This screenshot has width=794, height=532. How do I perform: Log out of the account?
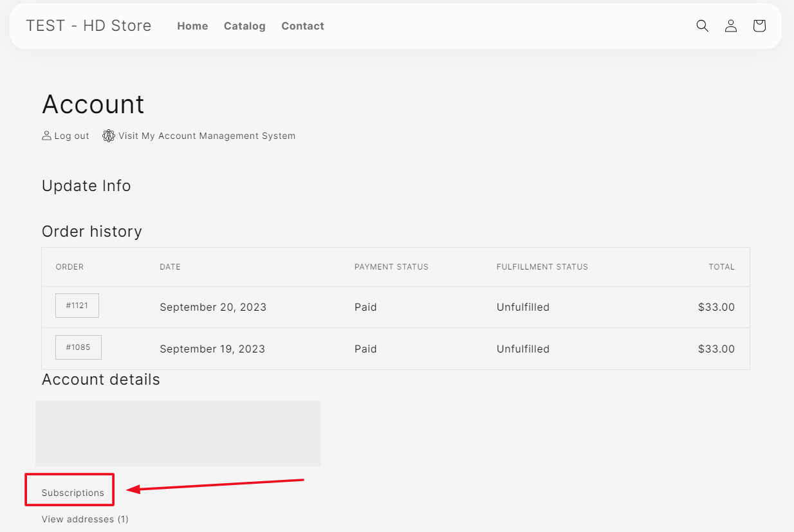click(x=71, y=136)
